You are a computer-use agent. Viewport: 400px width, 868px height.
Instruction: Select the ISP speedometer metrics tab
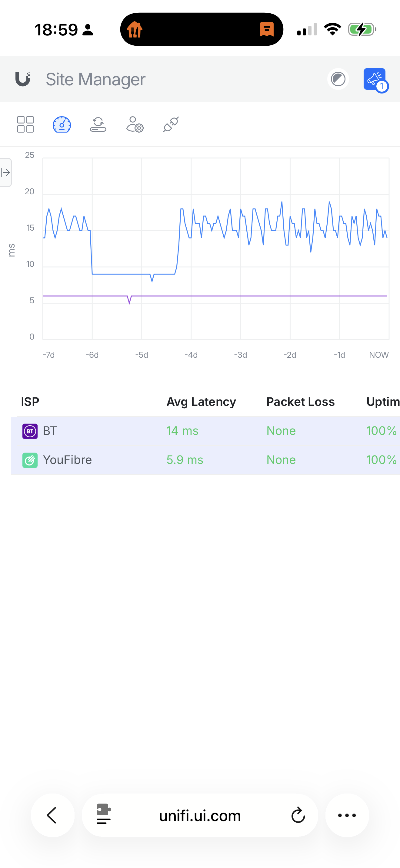click(x=62, y=125)
